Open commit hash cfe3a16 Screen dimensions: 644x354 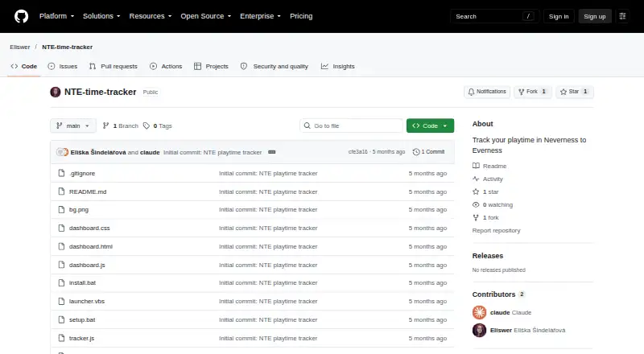(x=357, y=152)
